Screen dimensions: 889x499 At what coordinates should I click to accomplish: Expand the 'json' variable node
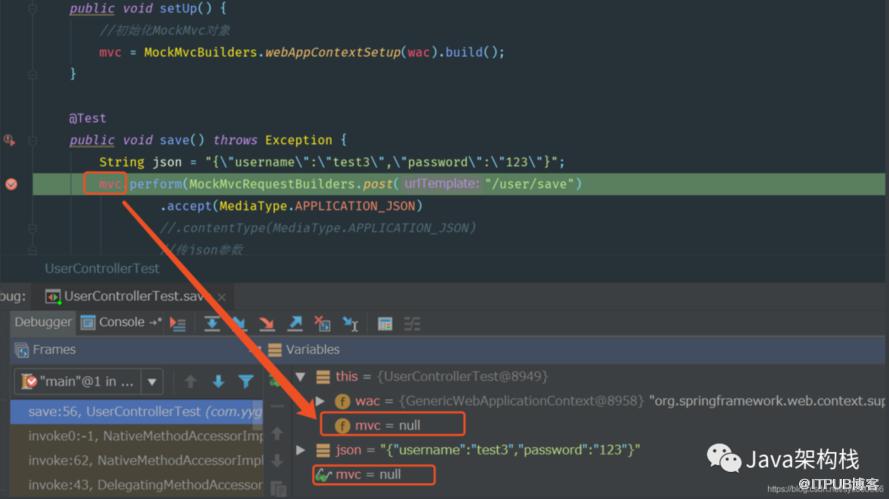click(300, 450)
